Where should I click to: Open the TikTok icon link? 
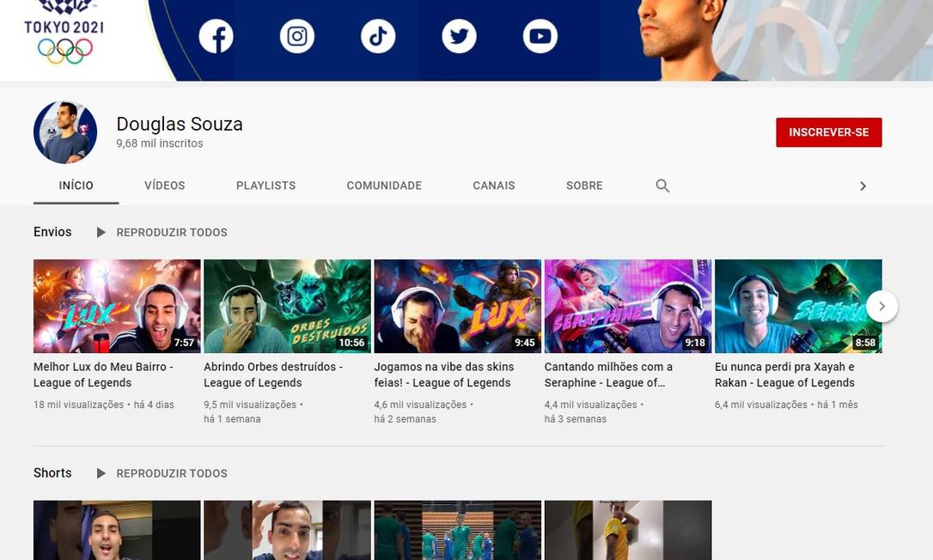coord(378,36)
